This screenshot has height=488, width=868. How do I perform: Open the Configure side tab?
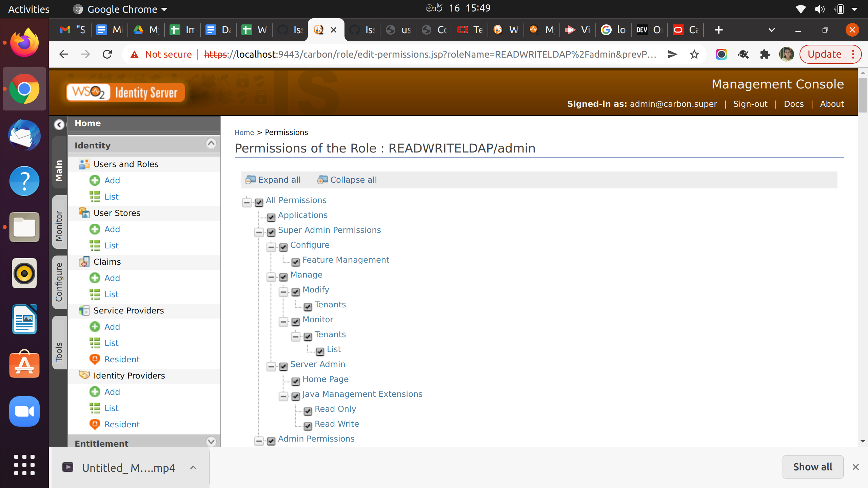(x=59, y=282)
